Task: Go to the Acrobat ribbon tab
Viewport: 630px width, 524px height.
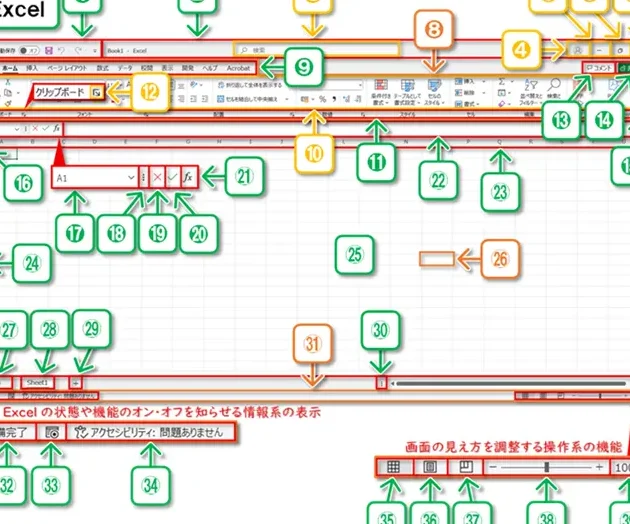Action: 238,68
